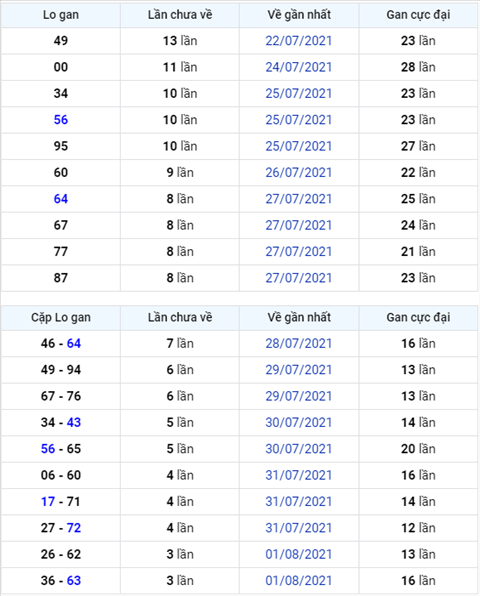Select blue number 64 in Lo gan table
Image resolution: width=480 pixels, height=596 pixels.
pos(61,199)
